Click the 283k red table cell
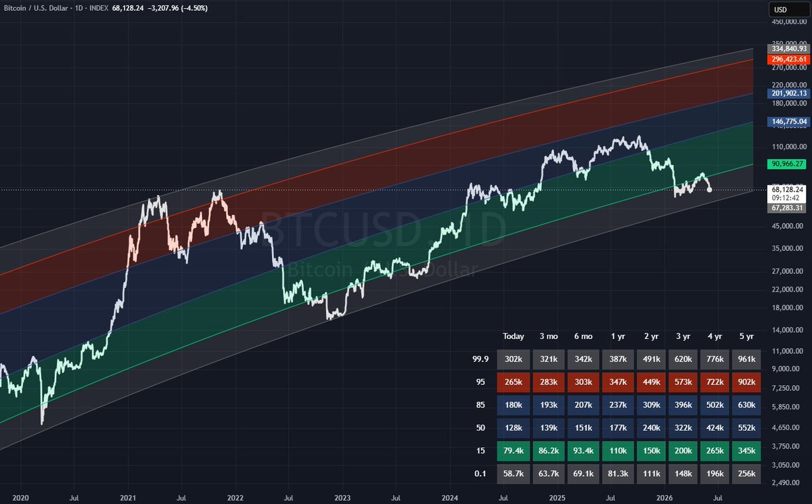Image resolution: width=812 pixels, height=504 pixels. (549, 382)
